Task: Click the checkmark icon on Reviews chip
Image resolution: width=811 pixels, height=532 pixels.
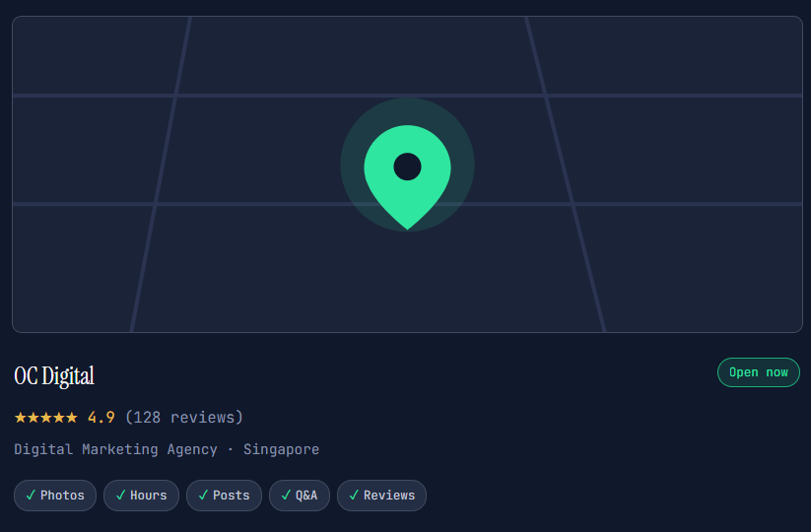Action: (x=354, y=496)
